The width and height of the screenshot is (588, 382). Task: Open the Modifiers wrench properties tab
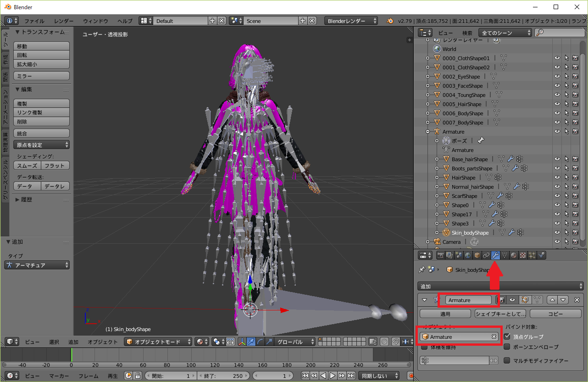(x=495, y=255)
